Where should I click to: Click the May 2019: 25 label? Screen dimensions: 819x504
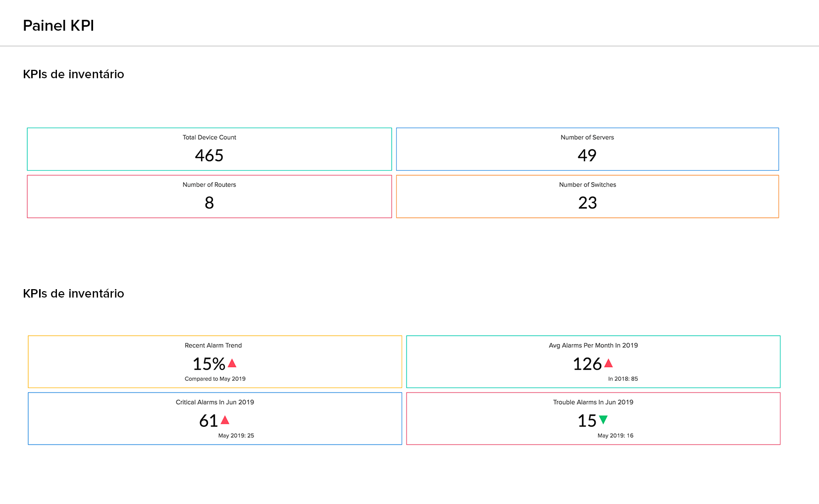click(x=236, y=436)
